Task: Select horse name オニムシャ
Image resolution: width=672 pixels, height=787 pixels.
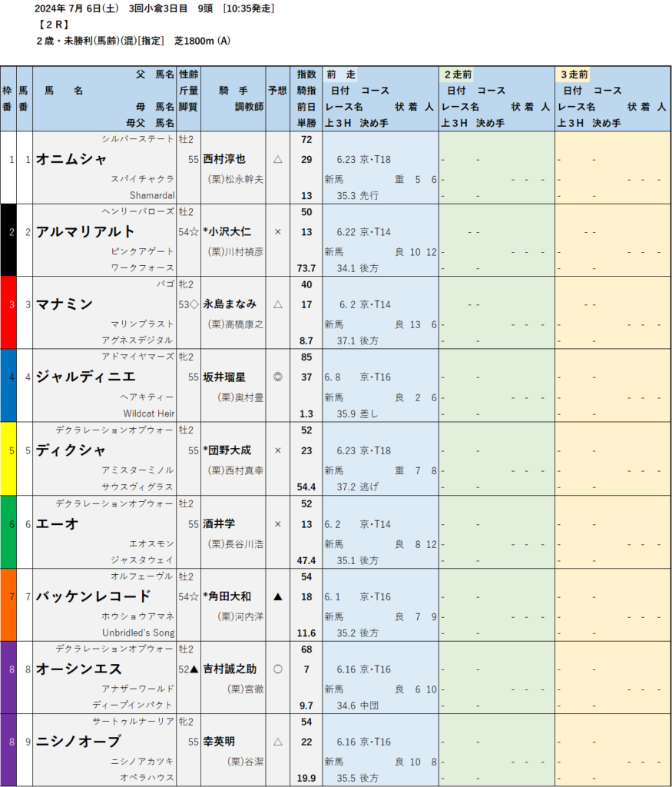Action: (x=71, y=159)
